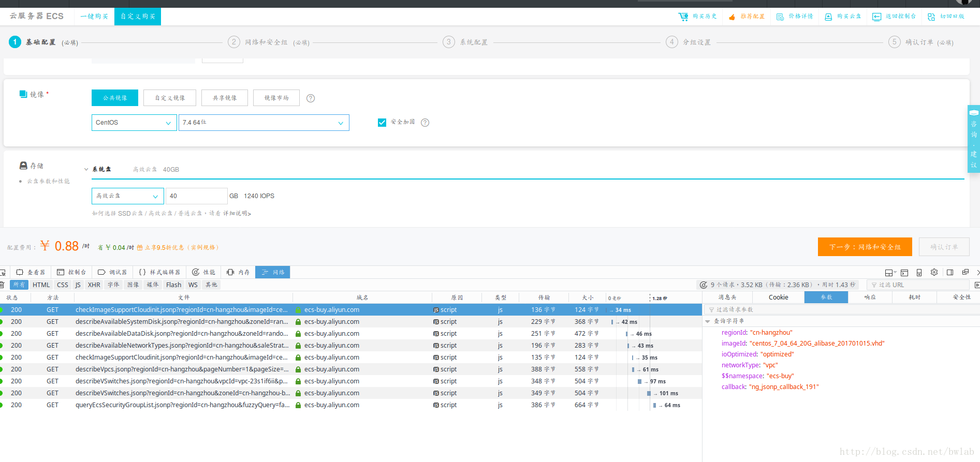Open the 耗时 details tab
This screenshot has width=980, height=462.
[x=915, y=297]
